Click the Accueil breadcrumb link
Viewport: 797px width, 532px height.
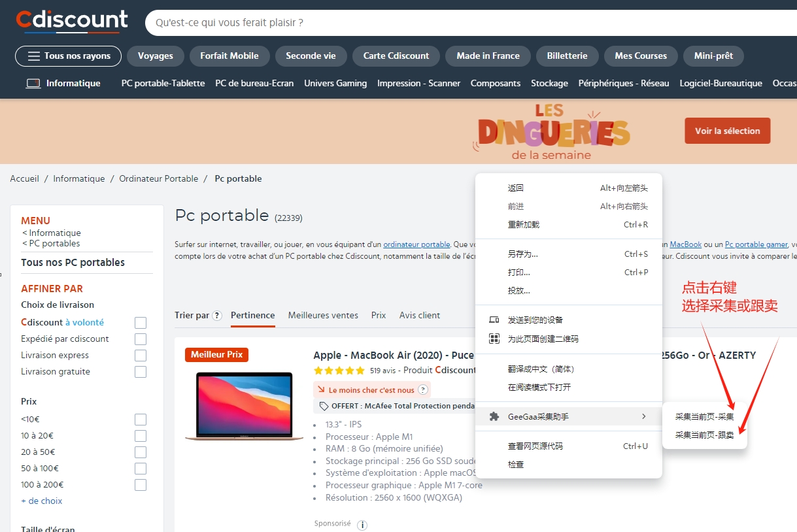pyautogui.click(x=25, y=179)
